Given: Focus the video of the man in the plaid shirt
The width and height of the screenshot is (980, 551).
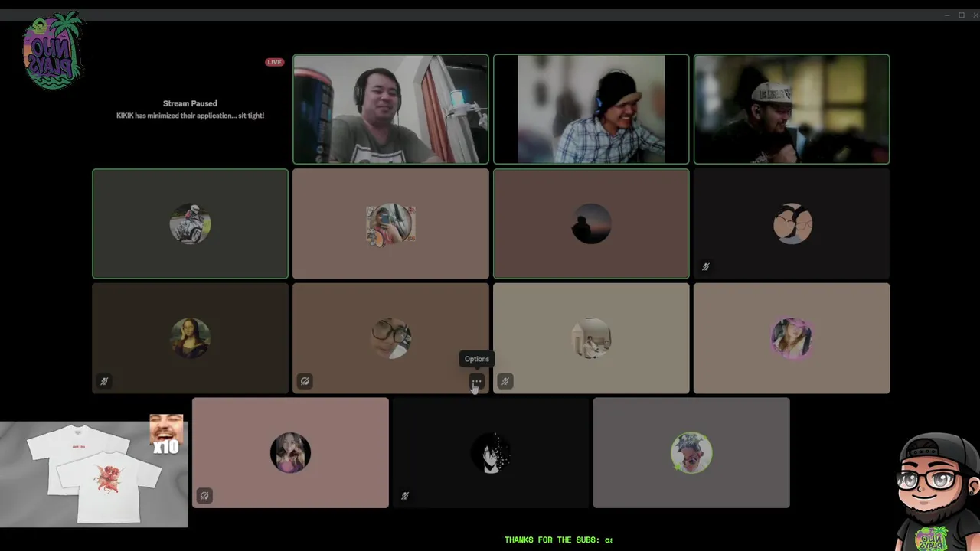Looking at the screenshot, I should 591,109.
